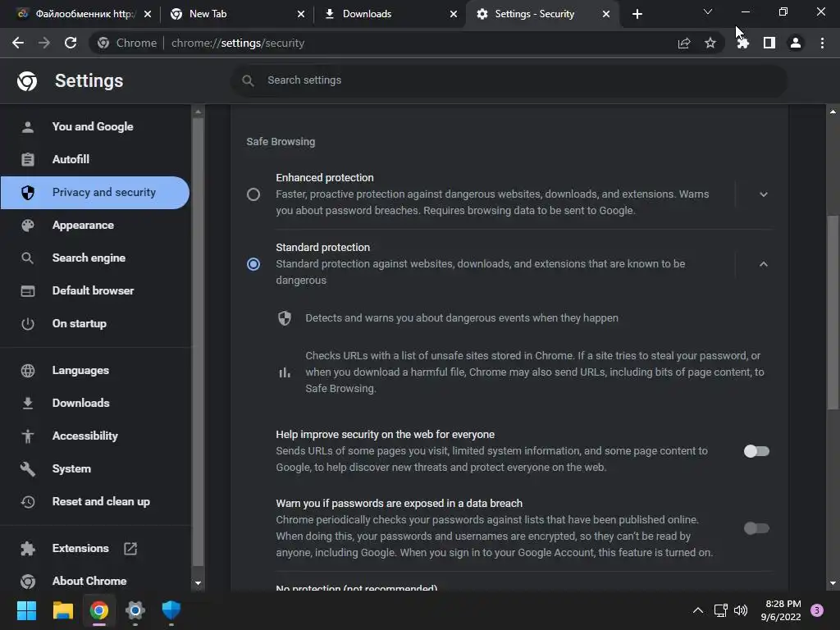Image resolution: width=840 pixels, height=630 pixels.
Task: Switch to the Downloads tab
Action: coord(391,14)
